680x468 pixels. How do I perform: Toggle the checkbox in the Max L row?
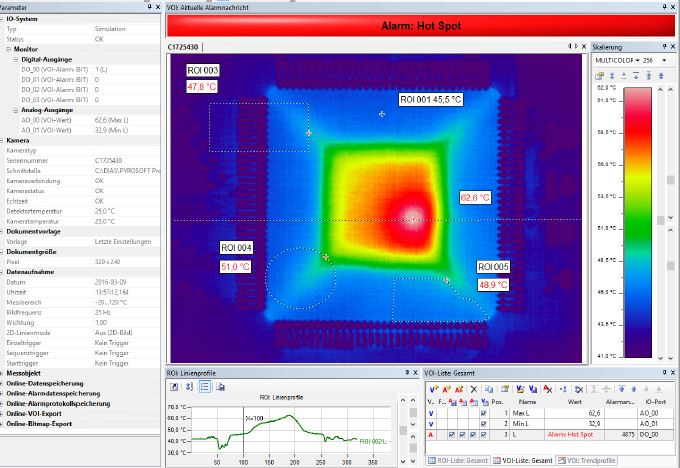tap(484, 413)
